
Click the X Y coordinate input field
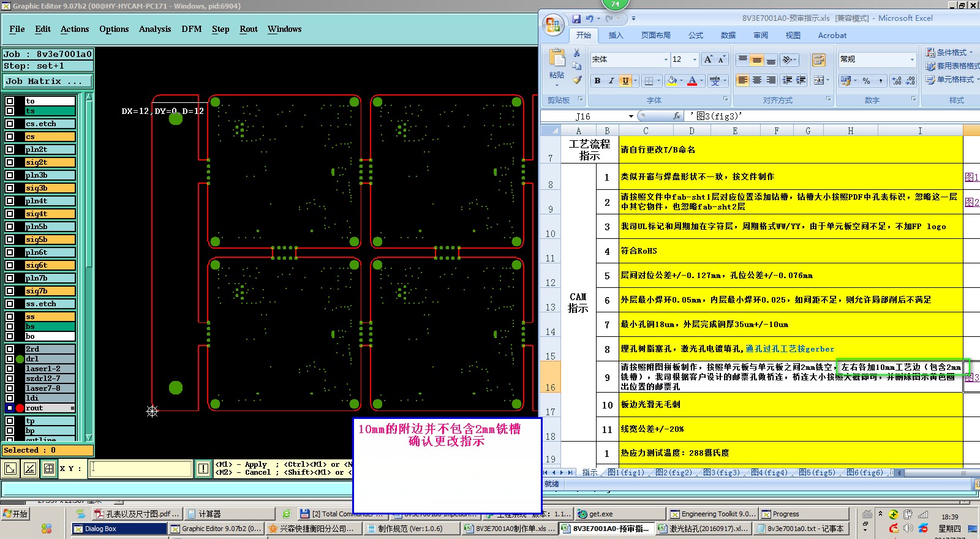(141, 469)
